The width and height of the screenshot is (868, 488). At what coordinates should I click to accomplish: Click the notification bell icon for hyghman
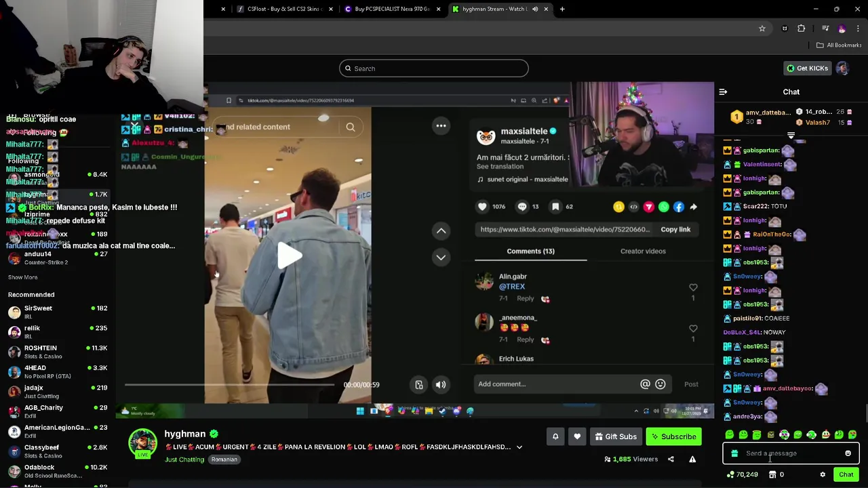point(555,436)
